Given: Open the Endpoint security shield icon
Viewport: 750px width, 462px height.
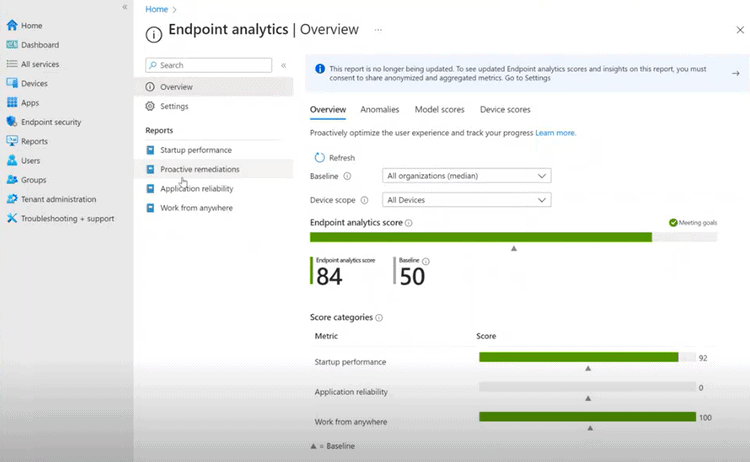Looking at the screenshot, I should pos(12,121).
